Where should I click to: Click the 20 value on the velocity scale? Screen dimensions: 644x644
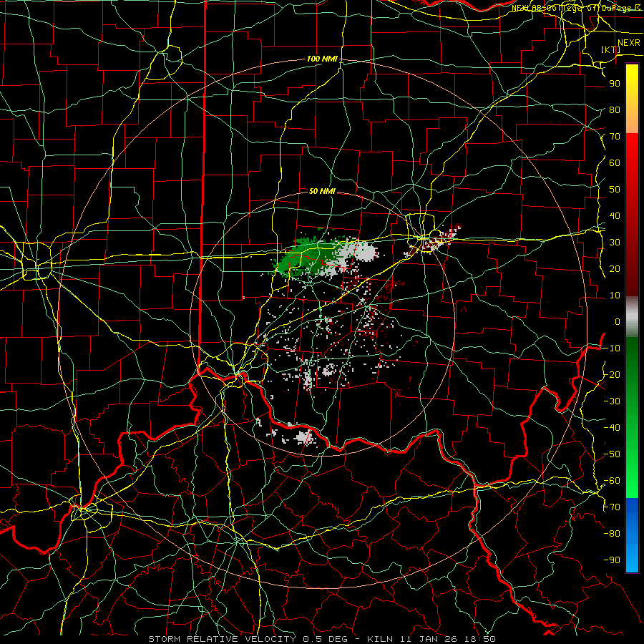(x=615, y=269)
